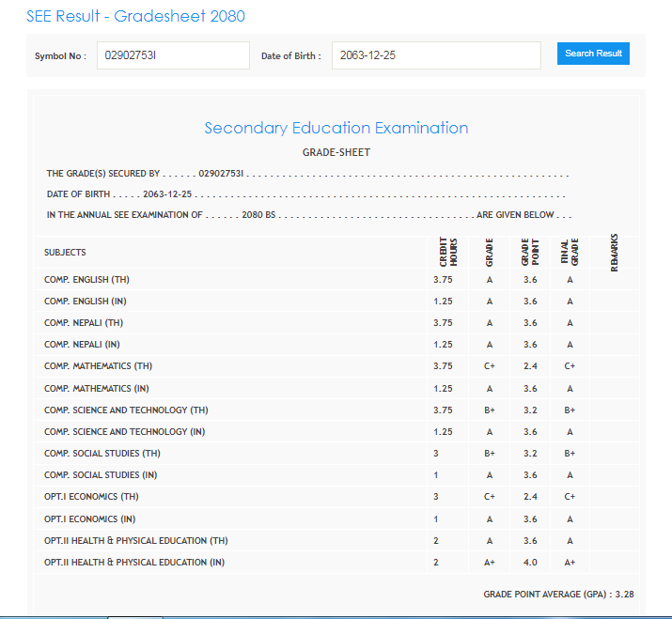Image resolution: width=672 pixels, height=619 pixels.
Task: Click the SEE Result - Gradesheet 2080 heading
Action: pos(136,17)
